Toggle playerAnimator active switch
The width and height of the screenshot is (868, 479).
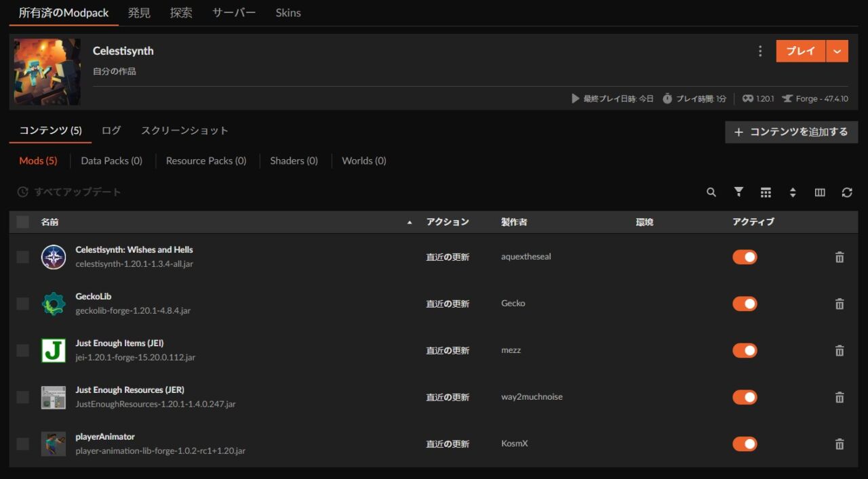[x=745, y=444]
